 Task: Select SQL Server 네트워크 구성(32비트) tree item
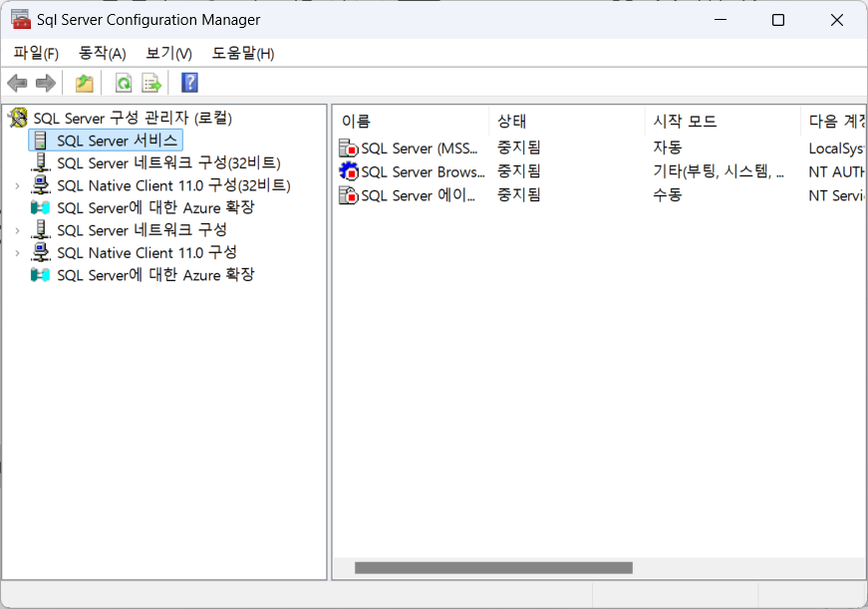click(168, 162)
